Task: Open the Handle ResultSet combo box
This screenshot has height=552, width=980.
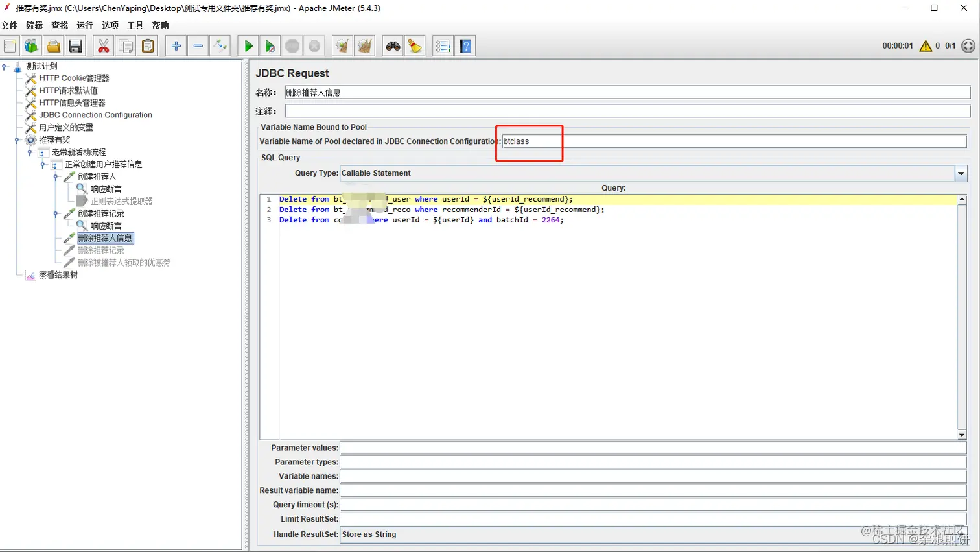Action: (x=653, y=534)
